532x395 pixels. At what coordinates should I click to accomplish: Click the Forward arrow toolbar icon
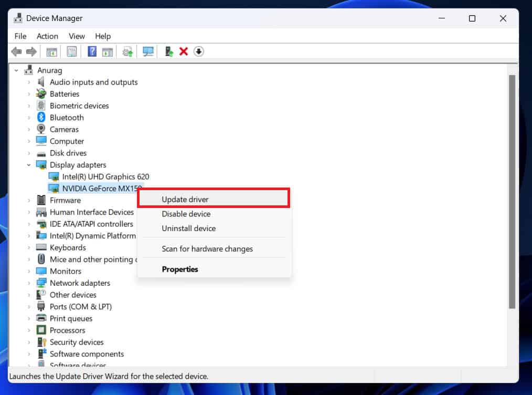[31, 51]
